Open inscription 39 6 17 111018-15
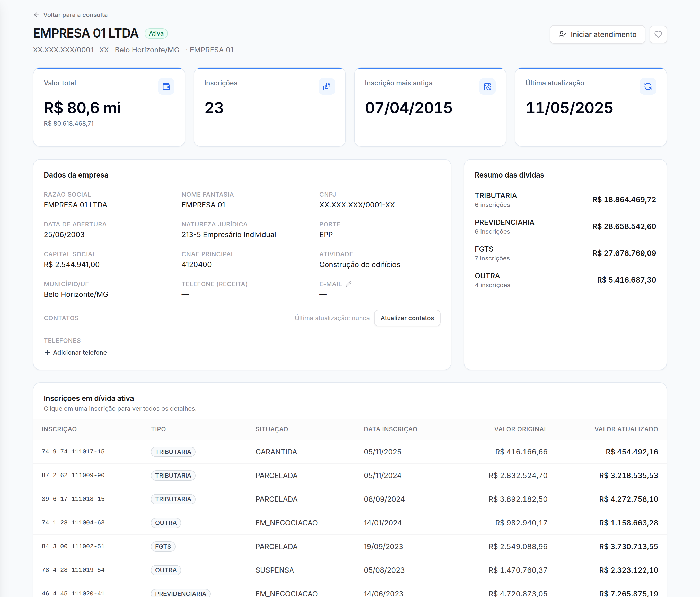Image resolution: width=700 pixels, height=597 pixels. pos(73,499)
